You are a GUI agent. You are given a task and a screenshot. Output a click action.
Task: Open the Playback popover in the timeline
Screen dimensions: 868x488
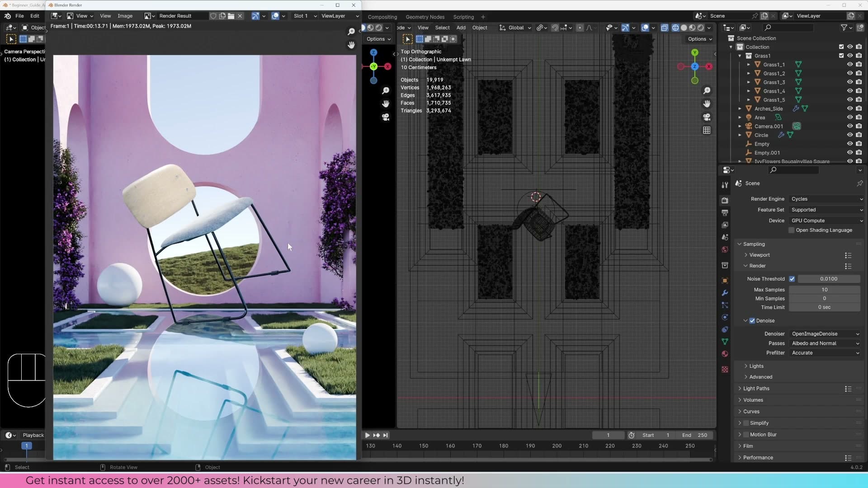33,435
